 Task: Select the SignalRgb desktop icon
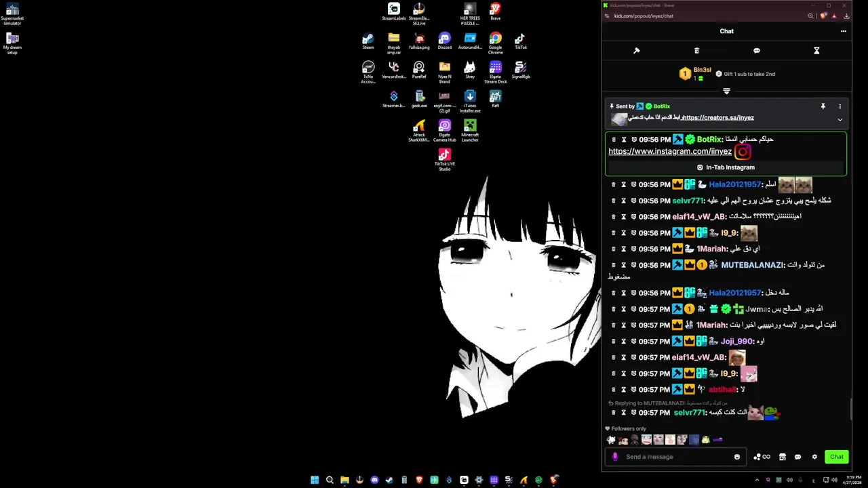coord(521,70)
